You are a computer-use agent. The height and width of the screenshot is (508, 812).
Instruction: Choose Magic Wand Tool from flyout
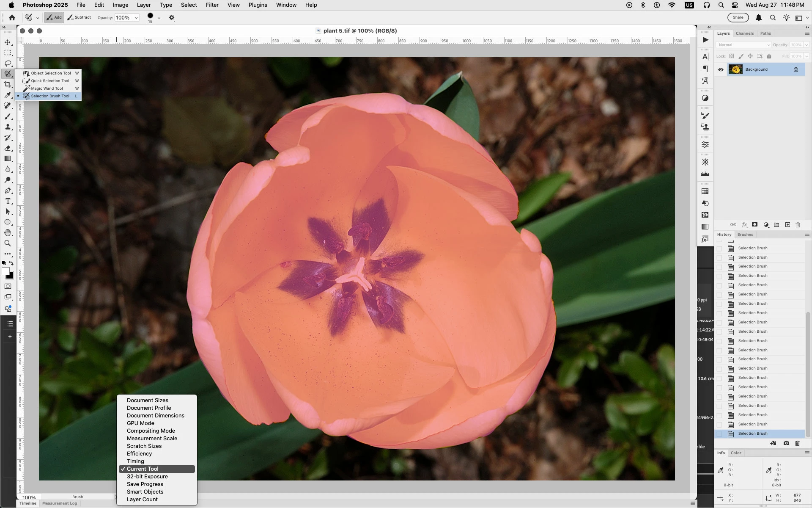pyautogui.click(x=47, y=88)
